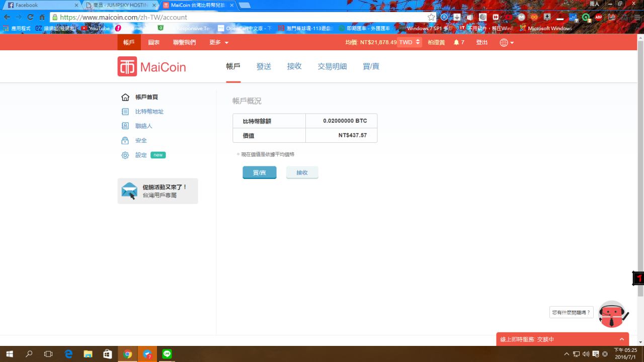Click the MaiCoin logo

[x=151, y=66]
